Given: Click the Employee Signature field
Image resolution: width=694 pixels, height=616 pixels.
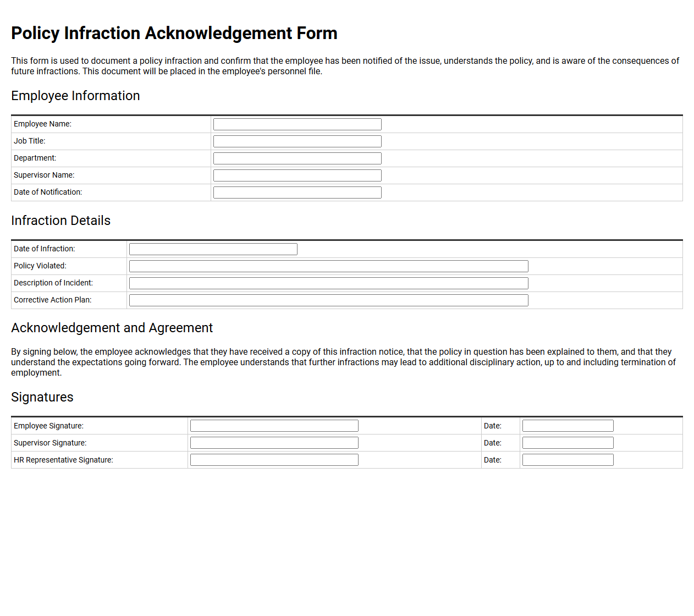Looking at the screenshot, I should click(x=274, y=426).
